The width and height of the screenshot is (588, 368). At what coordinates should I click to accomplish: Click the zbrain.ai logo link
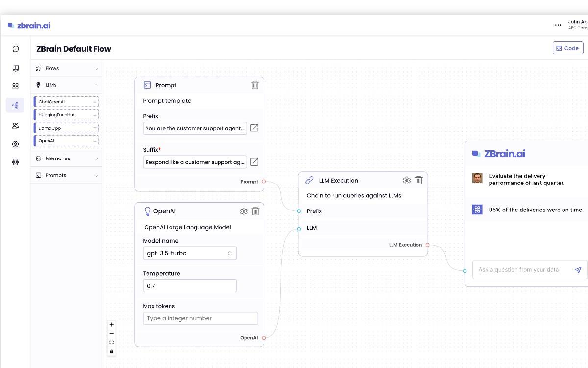[28, 25]
